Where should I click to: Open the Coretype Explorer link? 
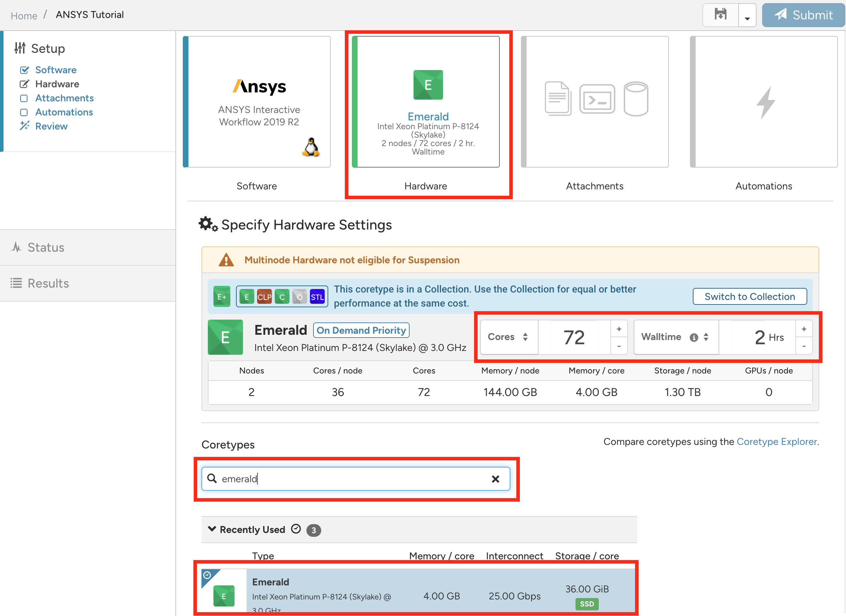tap(777, 442)
